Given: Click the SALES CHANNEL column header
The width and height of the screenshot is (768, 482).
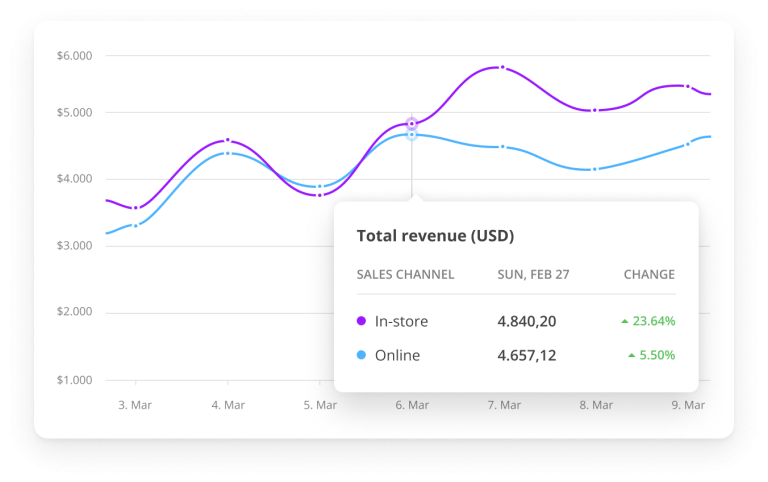Looking at the screenshot, I should coord(405,274).
